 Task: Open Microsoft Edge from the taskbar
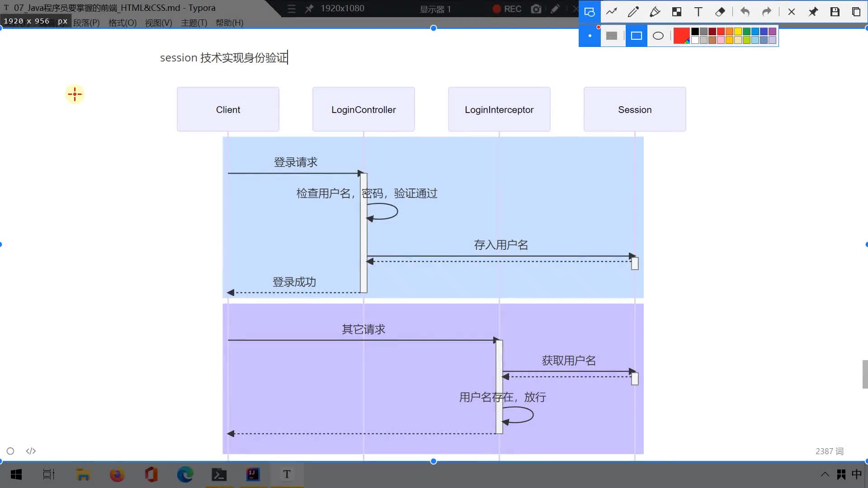(185, 474)
